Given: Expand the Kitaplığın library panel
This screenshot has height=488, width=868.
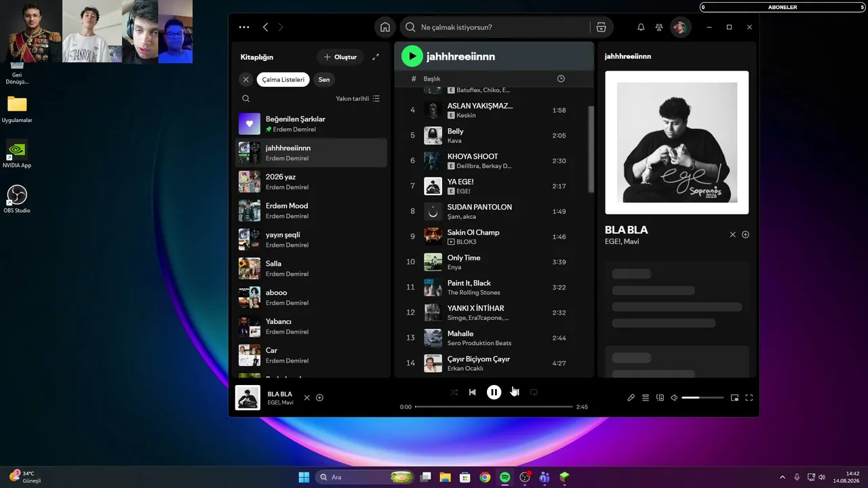Looking at the screenshot, I should pyautogui.click(x=376, y=57).
